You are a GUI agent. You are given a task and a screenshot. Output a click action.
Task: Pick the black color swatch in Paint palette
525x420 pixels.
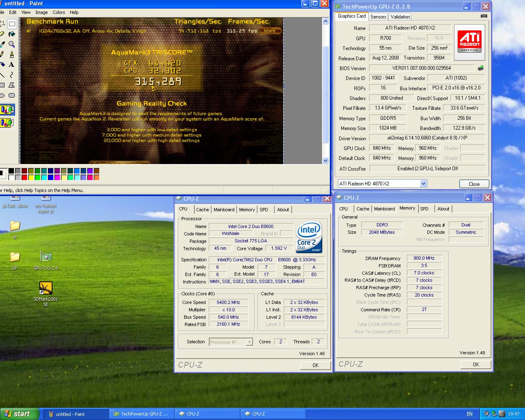point(11,171)
